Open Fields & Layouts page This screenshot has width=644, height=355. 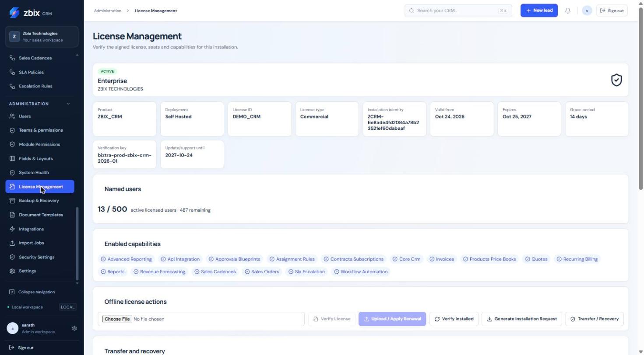coord(40,159)
